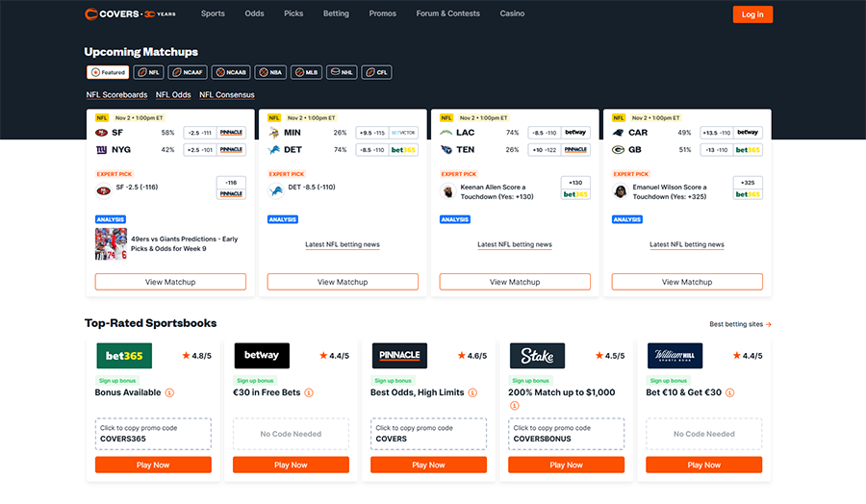Image resolution: width=866 pixels, height=504 pixels.
Task: View Matchup for SF vs NYG
Action: click(170, 282)
